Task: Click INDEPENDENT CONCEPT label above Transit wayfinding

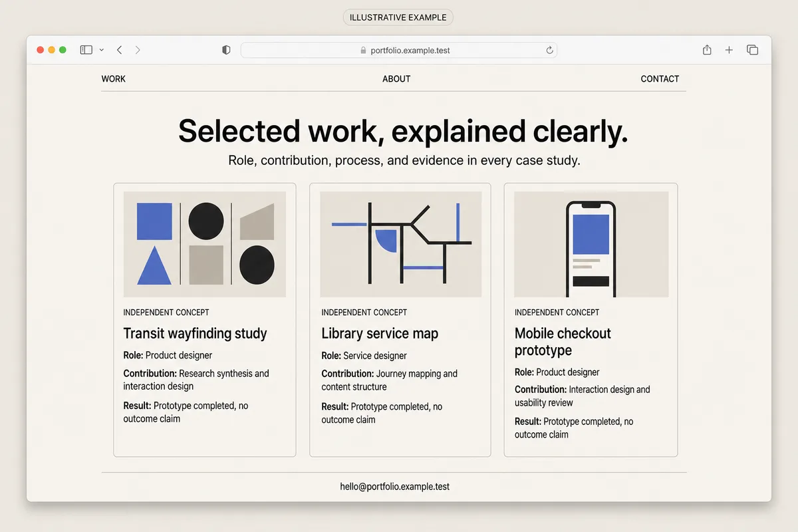Action: click(166, 313)
